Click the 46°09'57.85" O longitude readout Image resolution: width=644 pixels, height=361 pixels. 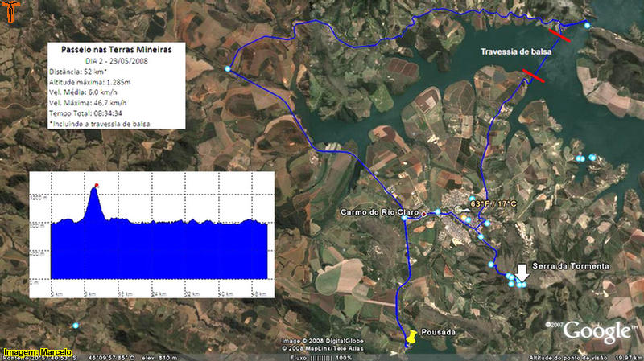(x=111, y=358)
